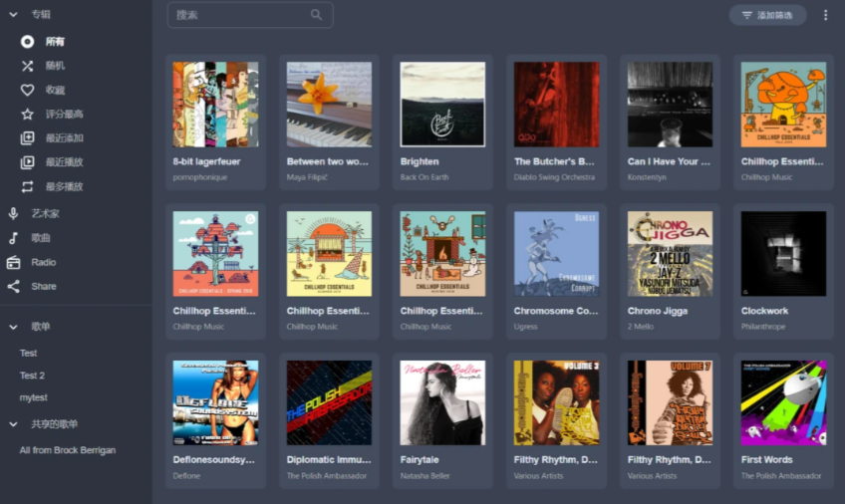
Task: Click the Share icon in sidebar
Action: 14,286
